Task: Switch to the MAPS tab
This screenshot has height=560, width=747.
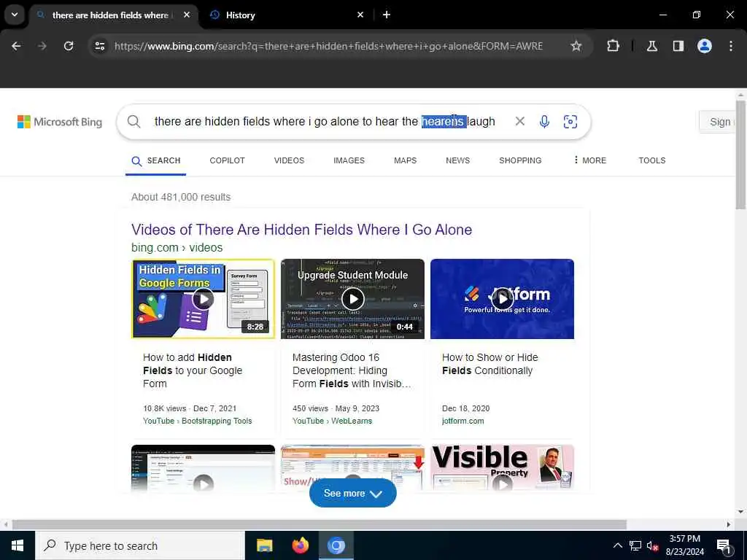Action: [406, 161]
